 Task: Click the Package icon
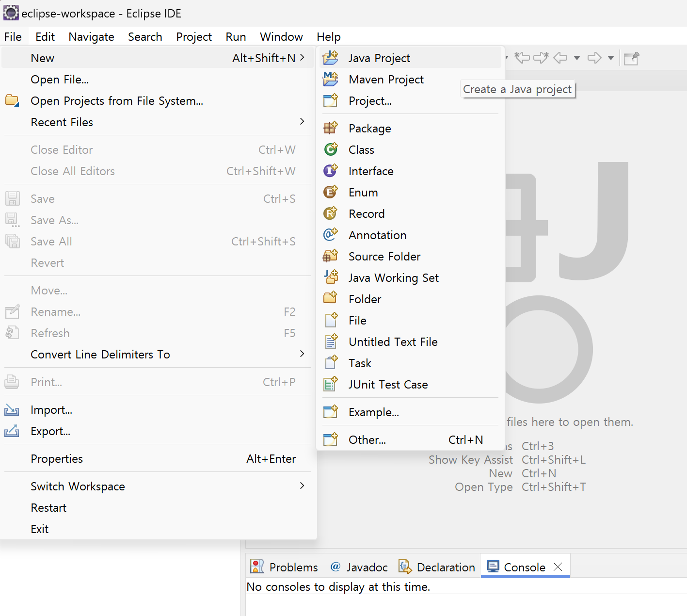click(x=331, y=128)
